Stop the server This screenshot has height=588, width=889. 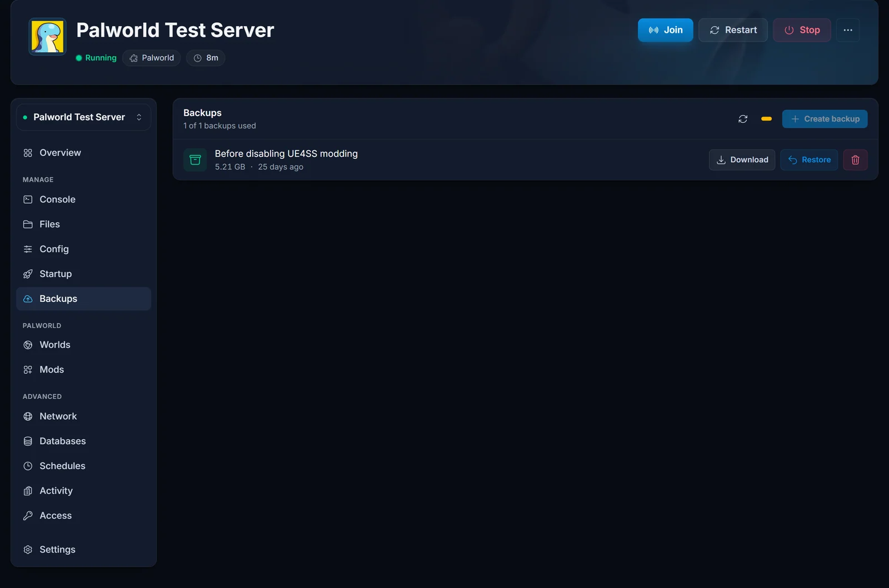point(802,30)
